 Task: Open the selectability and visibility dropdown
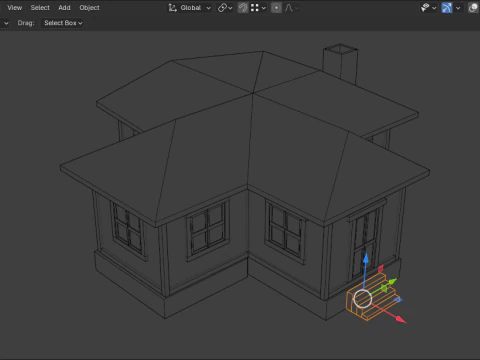428,8
